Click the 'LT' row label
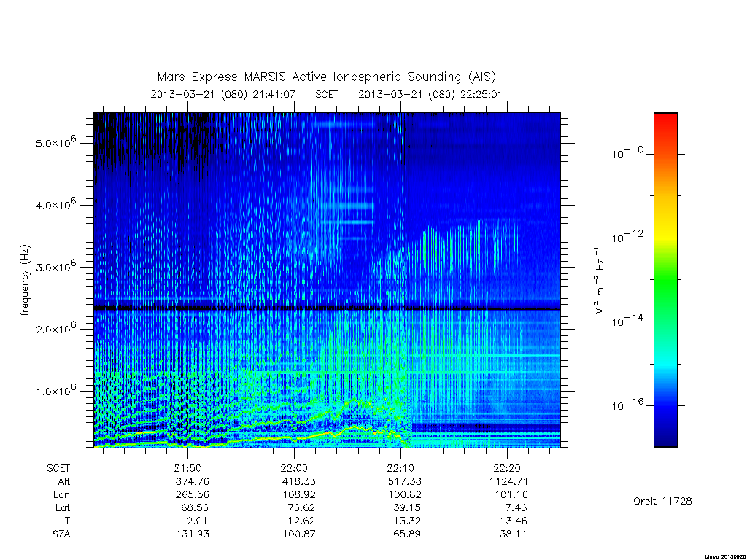 pos(65,521)
